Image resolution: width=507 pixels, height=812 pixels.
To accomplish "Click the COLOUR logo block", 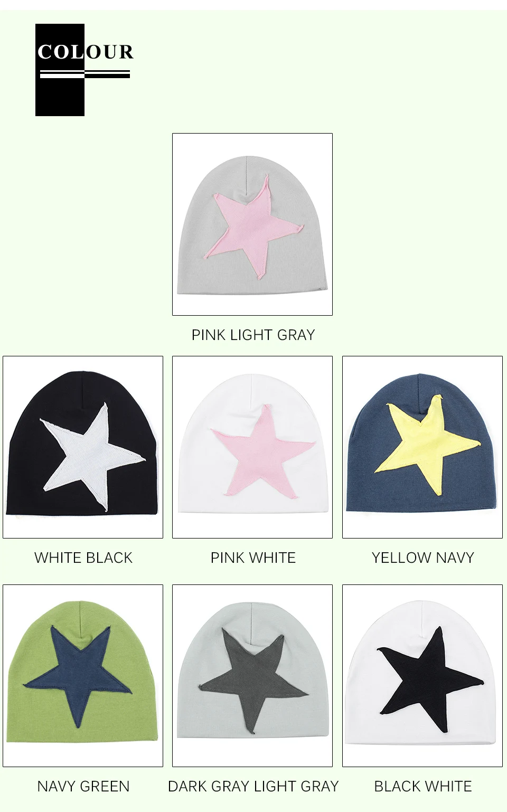I will pos(84,70).
